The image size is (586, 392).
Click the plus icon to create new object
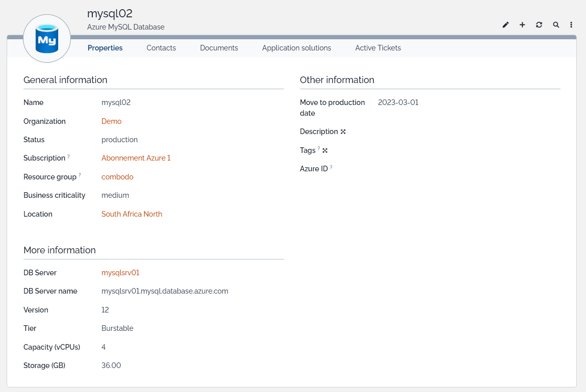(522, 25)
